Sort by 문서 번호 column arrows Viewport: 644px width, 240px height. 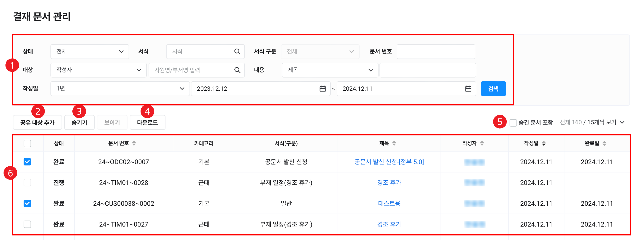134,143
